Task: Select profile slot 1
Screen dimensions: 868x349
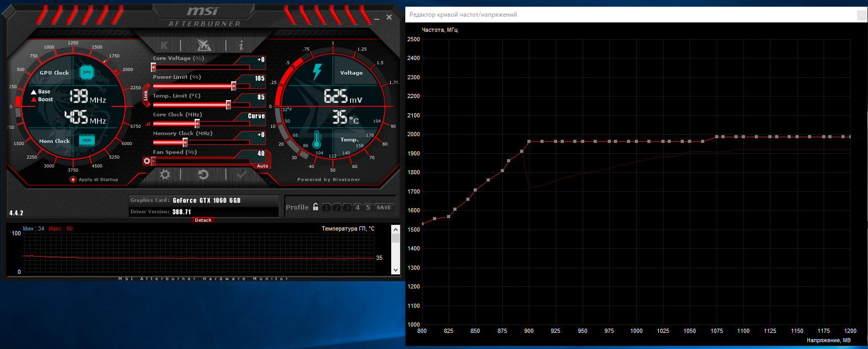Action: 326,207
